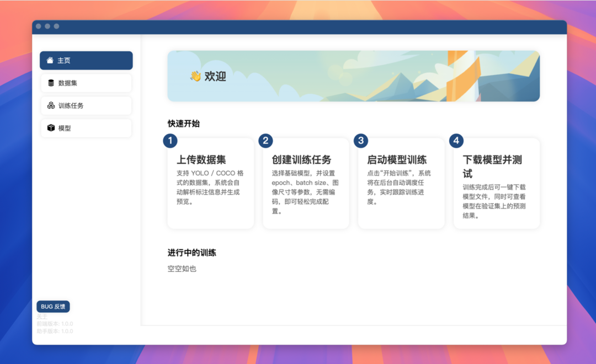Click the cube icon beside 模型
This screenshot has width=596, height=364.
51,127
